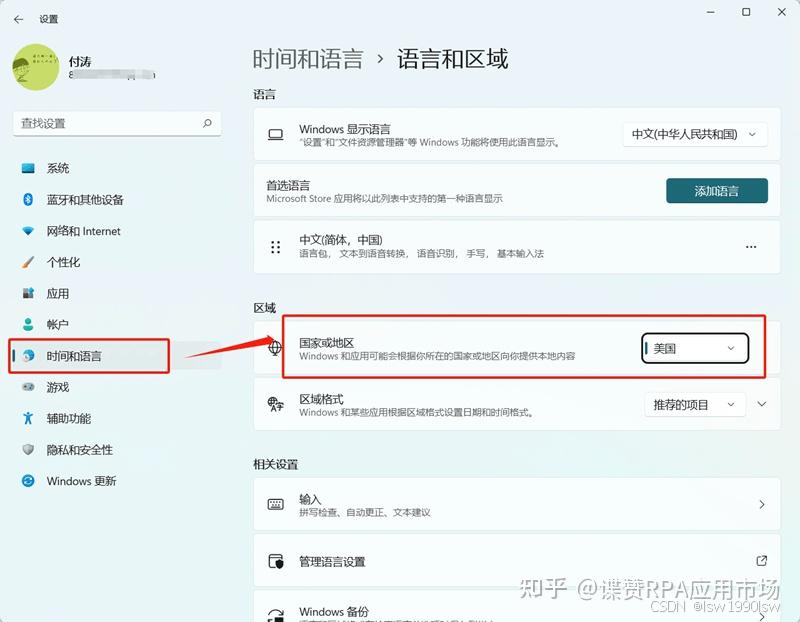Open more options for 中文(简体，中国)

751,247
